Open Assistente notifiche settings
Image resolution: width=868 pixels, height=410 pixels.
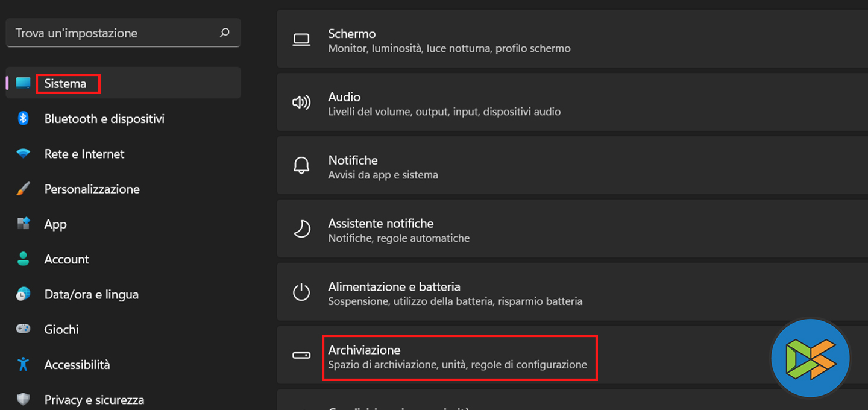pos(398,230)
